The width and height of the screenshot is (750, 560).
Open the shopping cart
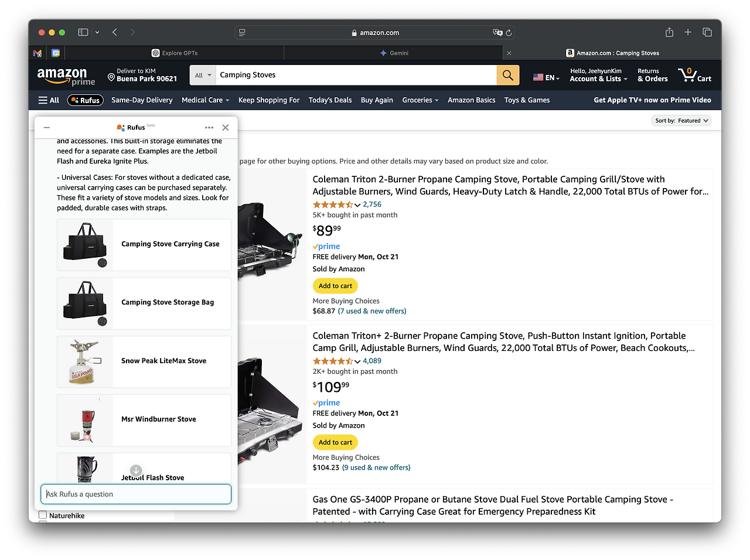(x=694, y=75)
